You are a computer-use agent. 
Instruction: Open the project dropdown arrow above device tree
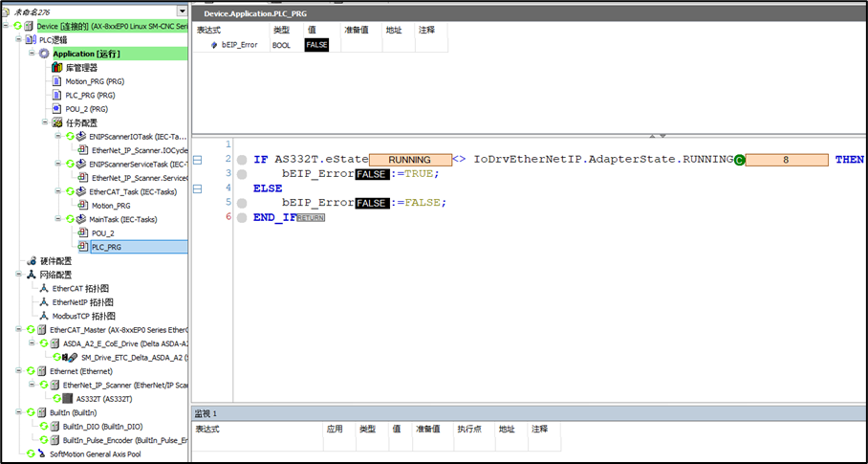pos(182,11)
